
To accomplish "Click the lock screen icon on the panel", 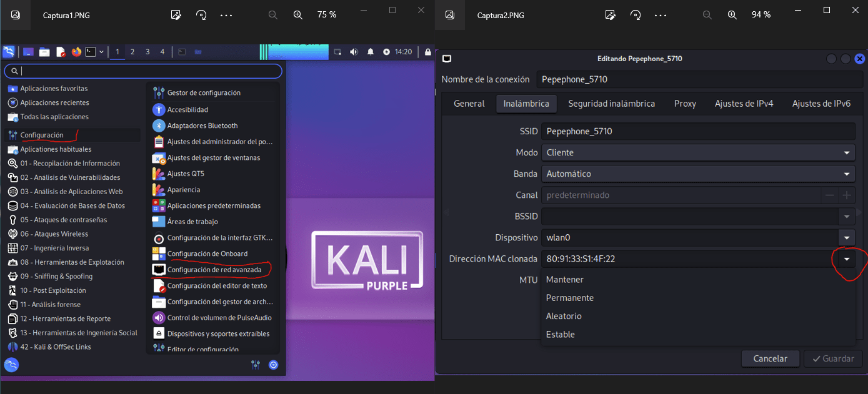I will 427,52.
